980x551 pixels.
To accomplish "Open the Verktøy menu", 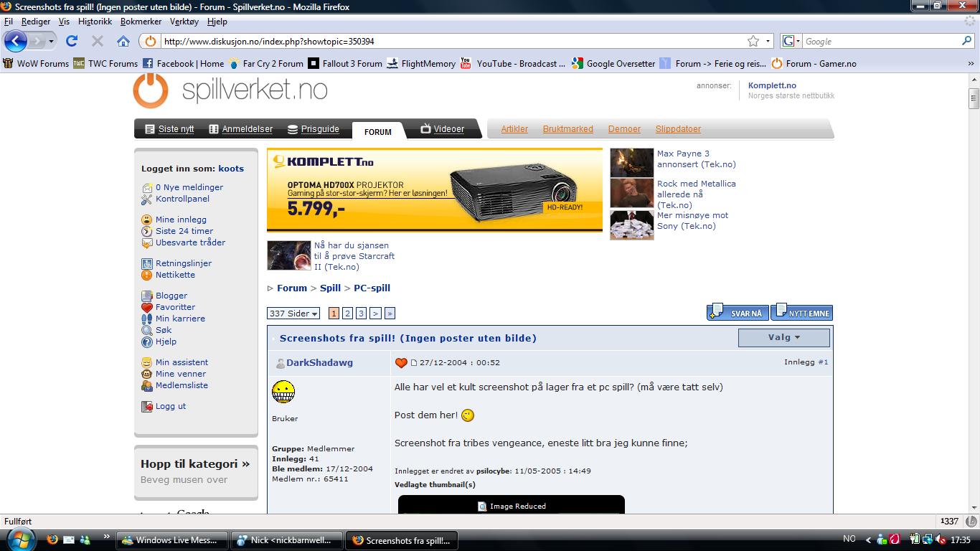I will [x=184, y=22].
